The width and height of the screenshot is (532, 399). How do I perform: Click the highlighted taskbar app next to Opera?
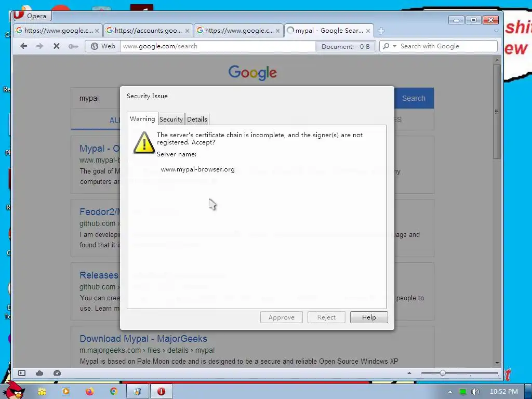click(138, 392)
